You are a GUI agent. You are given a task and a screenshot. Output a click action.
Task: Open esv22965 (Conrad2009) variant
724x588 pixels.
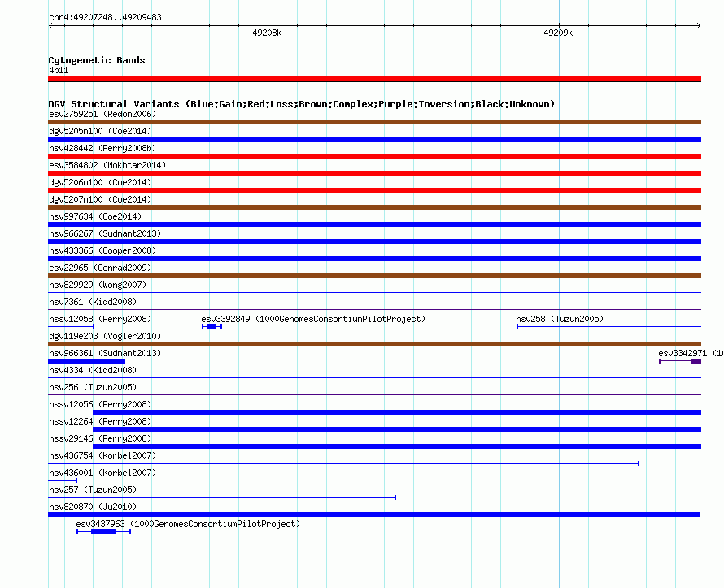point(100,268)
